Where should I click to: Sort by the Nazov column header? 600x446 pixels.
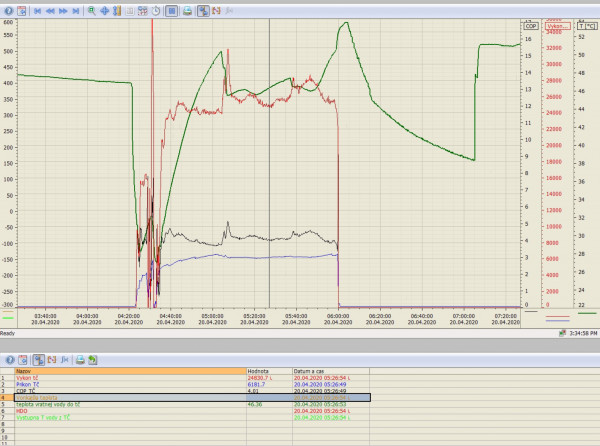[130, 371]
